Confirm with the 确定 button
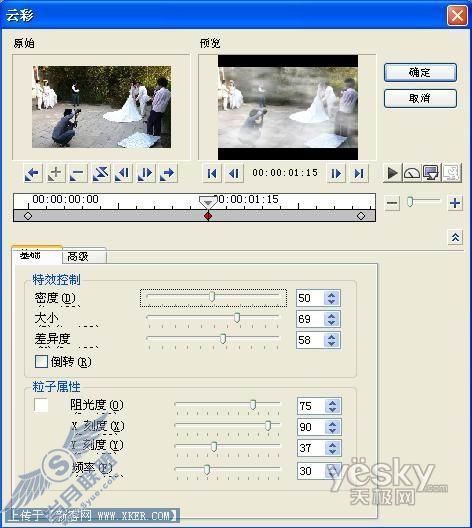This screenshot has height=528, width=472. coord(420,72)
